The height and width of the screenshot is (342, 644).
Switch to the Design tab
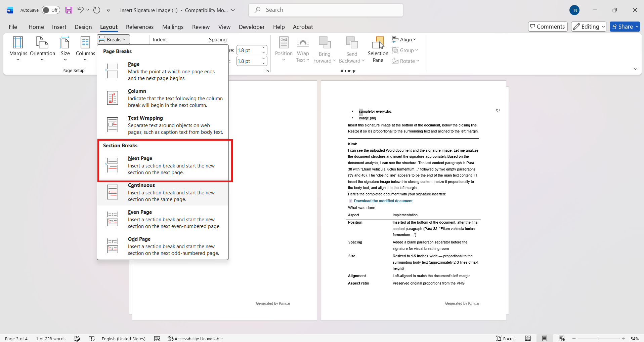point(83,27)
